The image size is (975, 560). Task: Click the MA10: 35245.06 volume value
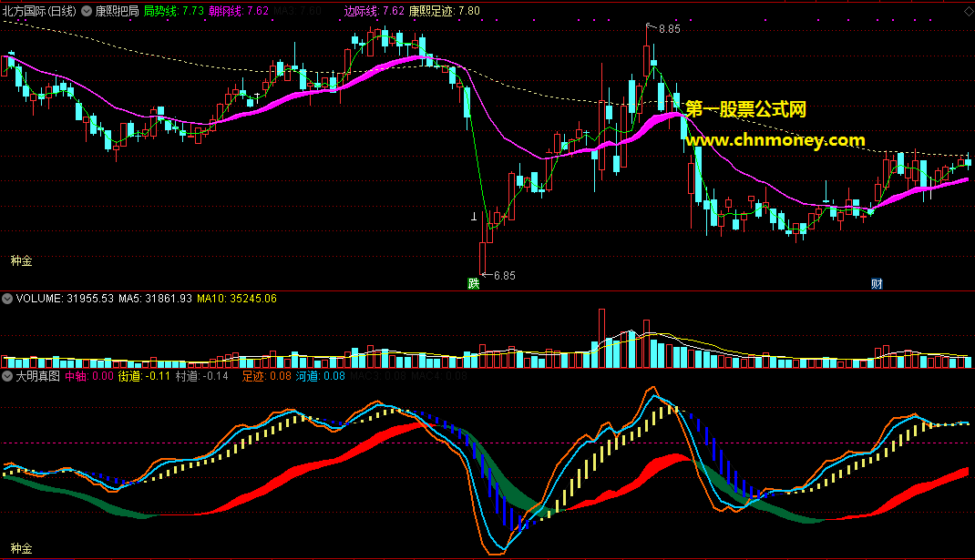click(x=237, y=299)
